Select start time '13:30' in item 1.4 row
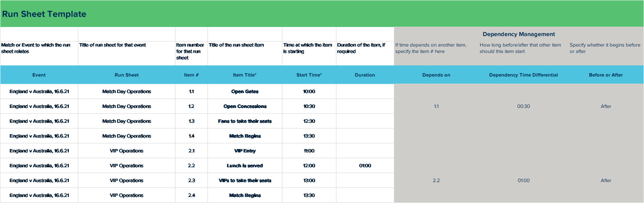 point(309,136)
